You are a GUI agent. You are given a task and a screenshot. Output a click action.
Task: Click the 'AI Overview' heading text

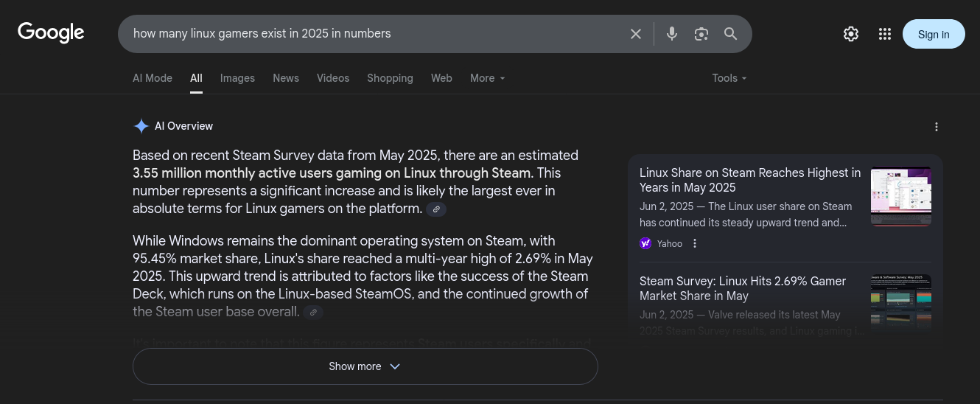[183, 126]
